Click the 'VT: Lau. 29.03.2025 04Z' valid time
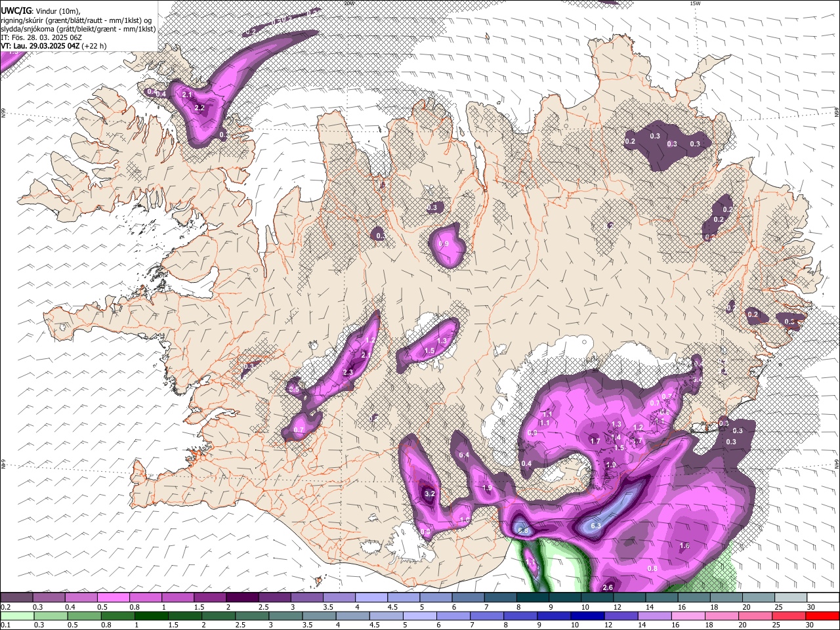This screenshot has width=840, height=630. [x=40, y=46]
